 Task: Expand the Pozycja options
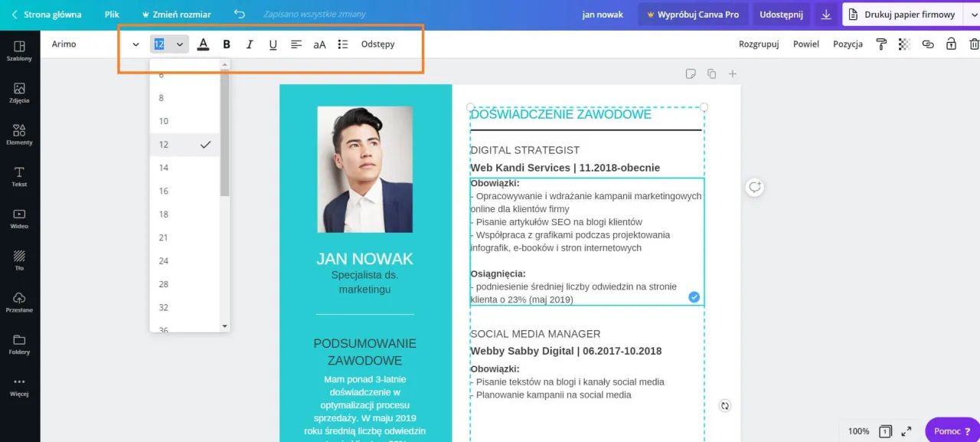[848, 44]
